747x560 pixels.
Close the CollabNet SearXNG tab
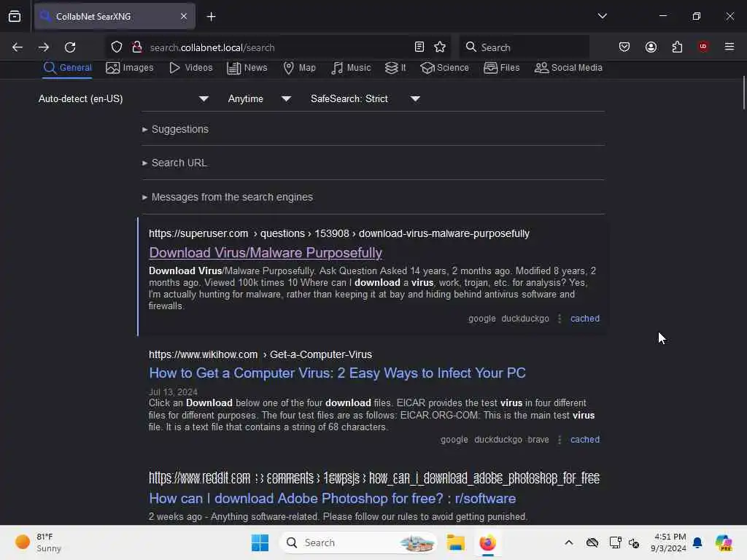[184, 17]
